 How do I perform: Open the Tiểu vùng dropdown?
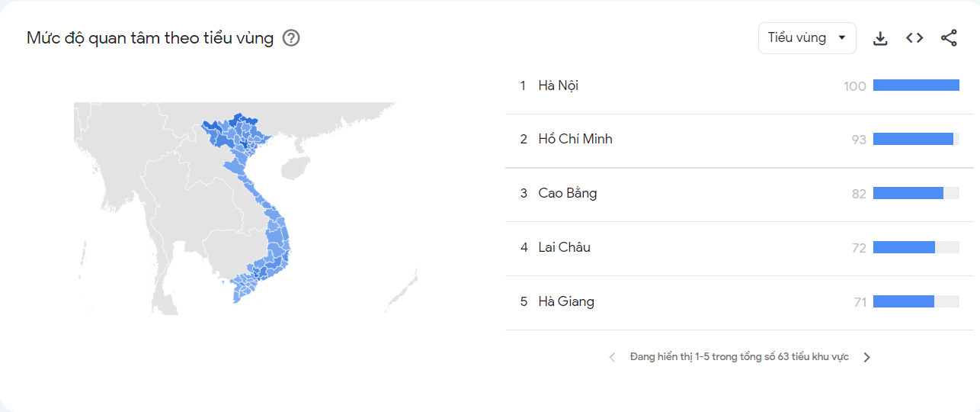[x=807, y=38]
